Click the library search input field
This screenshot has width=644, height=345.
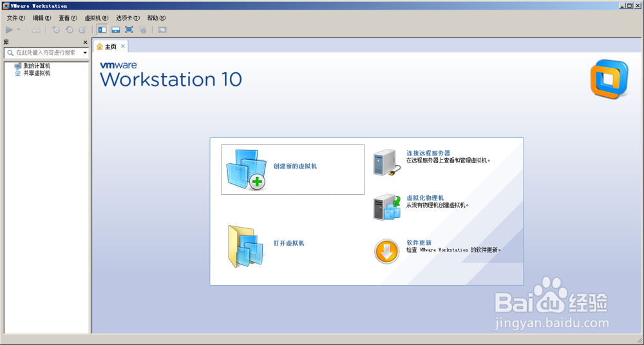(x=46, y=53)
